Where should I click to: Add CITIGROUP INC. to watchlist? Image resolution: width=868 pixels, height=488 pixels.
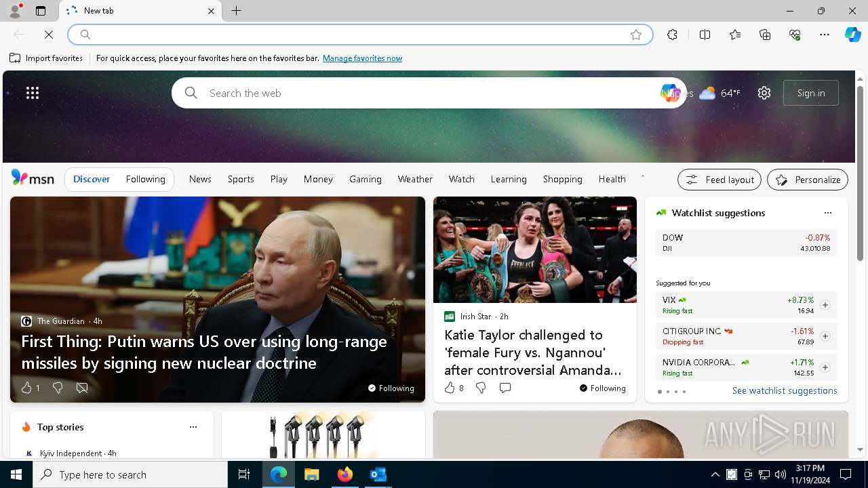tap(825, 336)
